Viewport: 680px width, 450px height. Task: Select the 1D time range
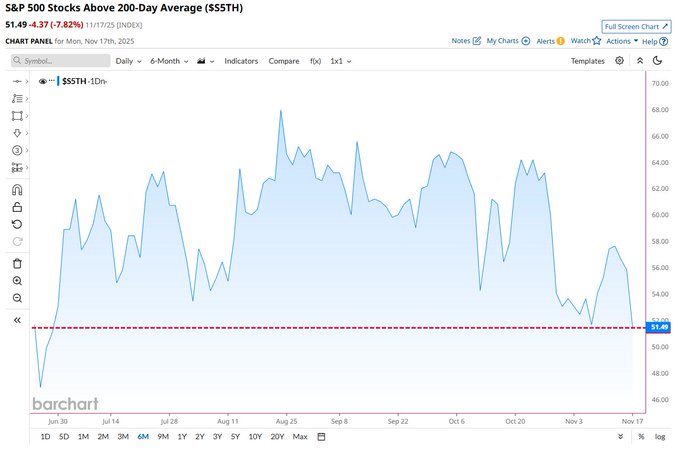(x=45, y=437)
